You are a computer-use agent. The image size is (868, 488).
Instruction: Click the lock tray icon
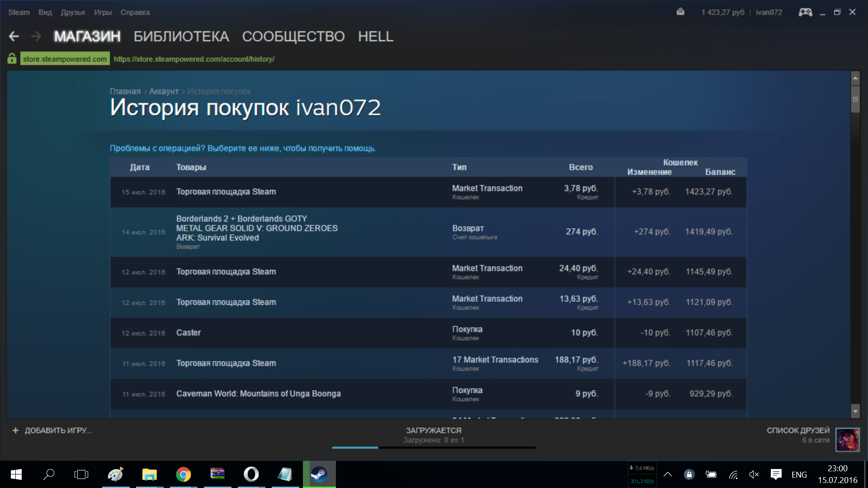(x=689, y=474)
